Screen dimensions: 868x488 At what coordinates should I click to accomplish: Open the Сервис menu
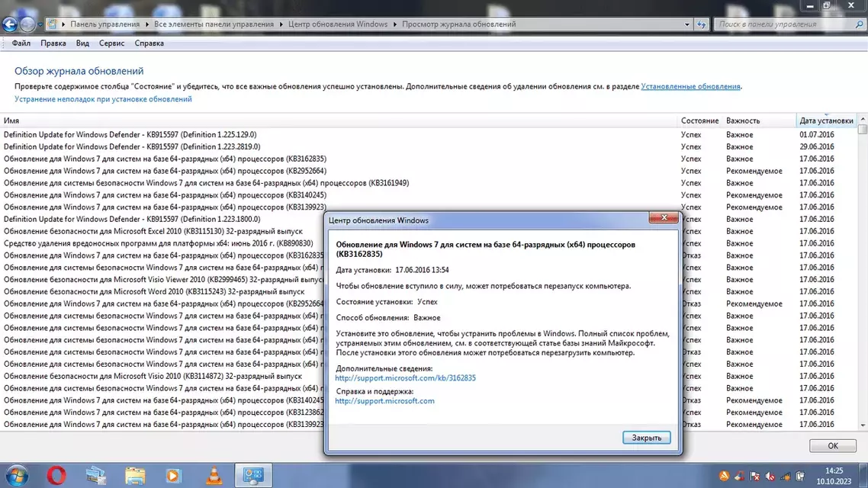(x=112, y=43)
